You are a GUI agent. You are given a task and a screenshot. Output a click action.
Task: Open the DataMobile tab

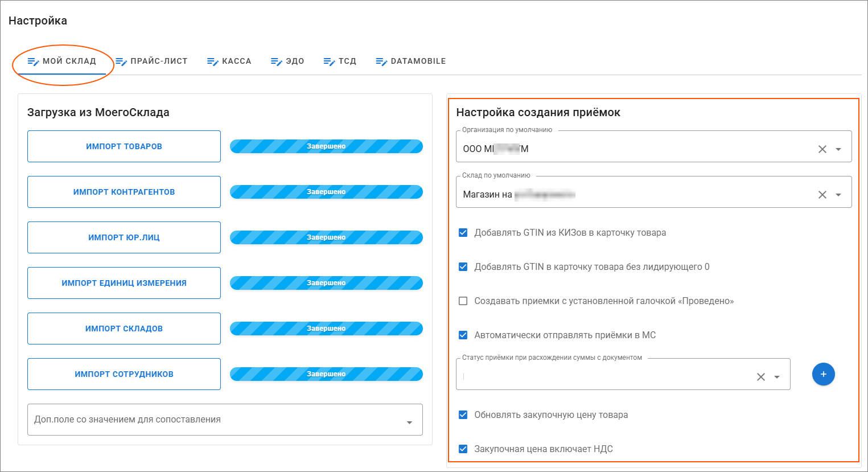(x=411, y=61)
